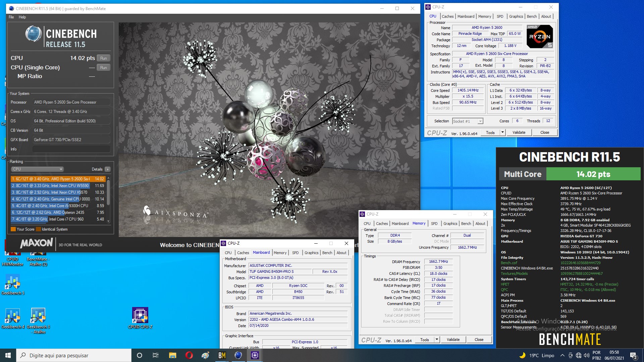Run the CPU (Single Core) test
644x362 pixels.
coord(103,67)
